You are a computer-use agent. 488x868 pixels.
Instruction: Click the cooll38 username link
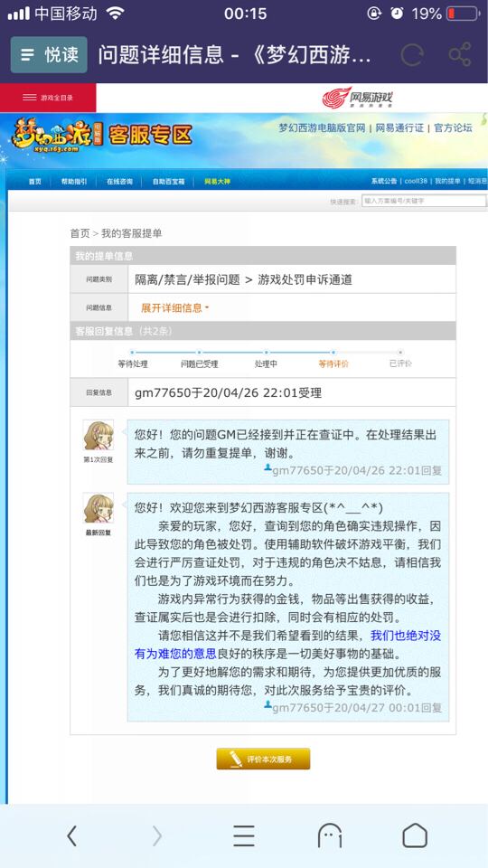[x=416, y=182]
